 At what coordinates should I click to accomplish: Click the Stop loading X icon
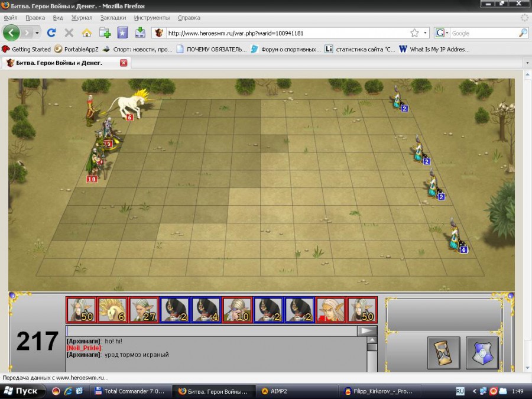[69, 33]
